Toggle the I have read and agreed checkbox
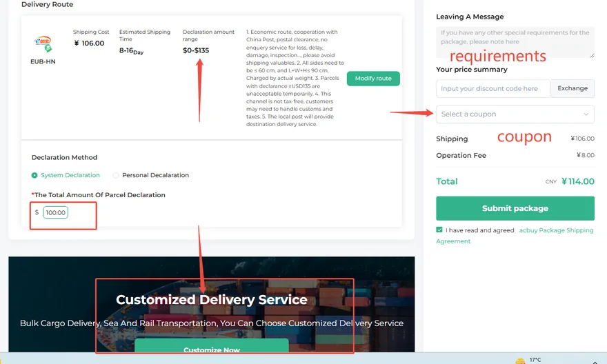 point(439,230)
